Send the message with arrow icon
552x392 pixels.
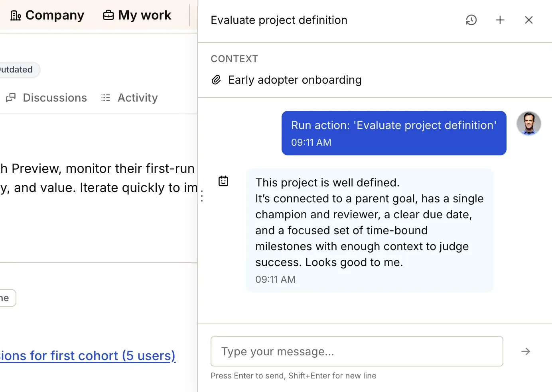[x=525, y=351]
